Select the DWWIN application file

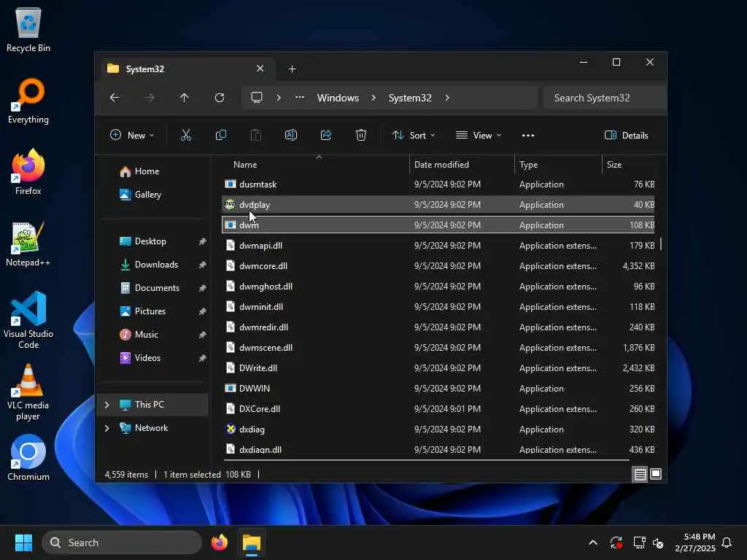pos(438,389)
